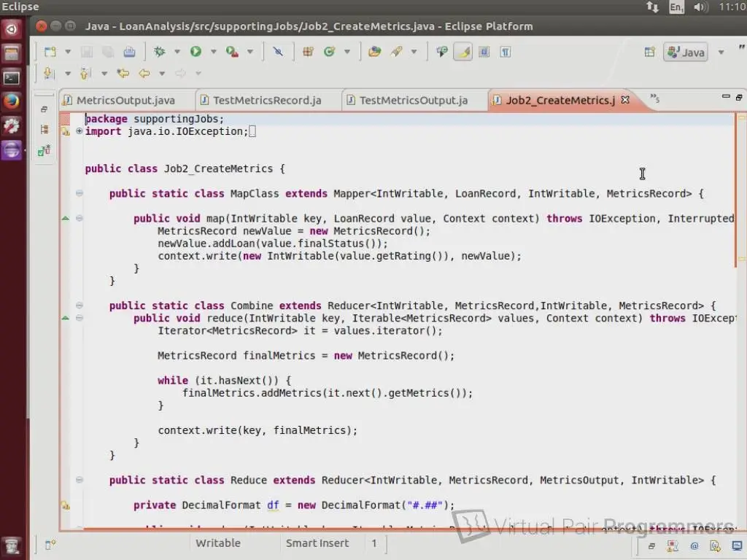Viewport: 747px width, 560px height.
Task: Click override marker beside map method
Action: (x=66, y=218)
